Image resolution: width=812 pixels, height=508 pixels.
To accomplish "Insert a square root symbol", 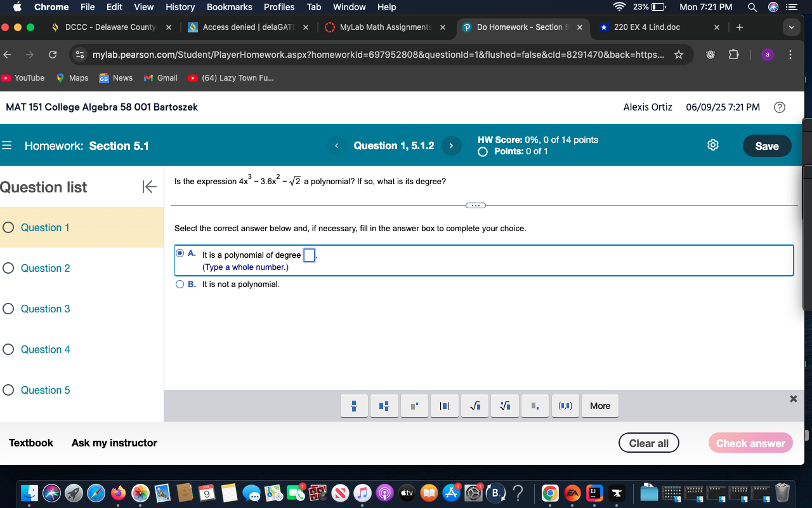I will 475,406.
